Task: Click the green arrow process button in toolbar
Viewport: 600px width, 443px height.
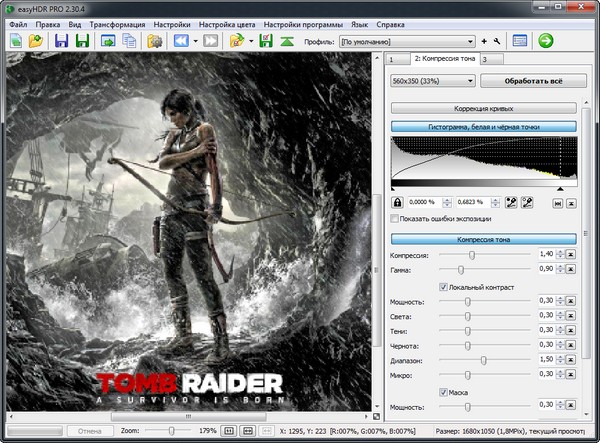Action: pos(546,41)
